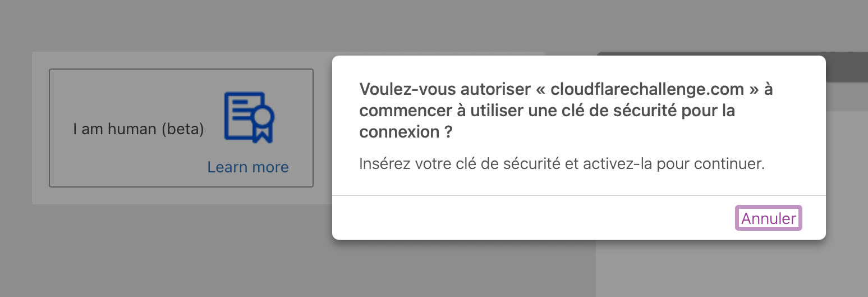Screen dimensions: 868x297
Task: Click the blue certificate ribbon icon
Action: [249, 117]
